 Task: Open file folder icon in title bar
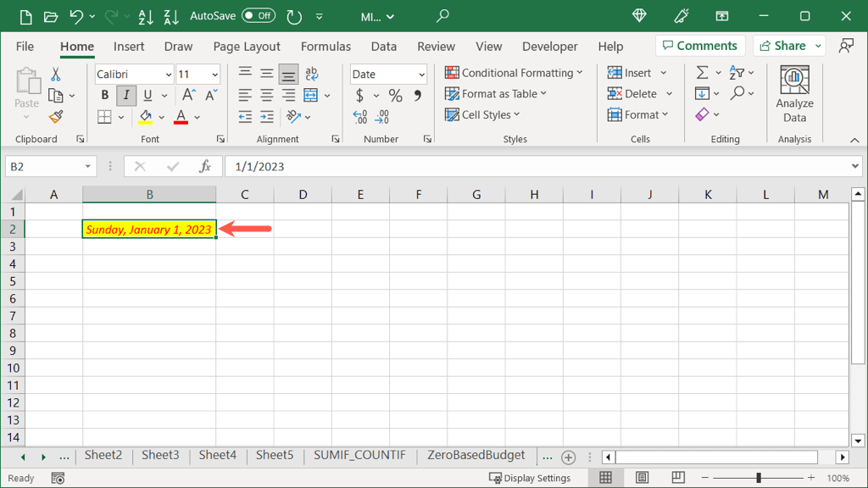click(x=50, y=17)
